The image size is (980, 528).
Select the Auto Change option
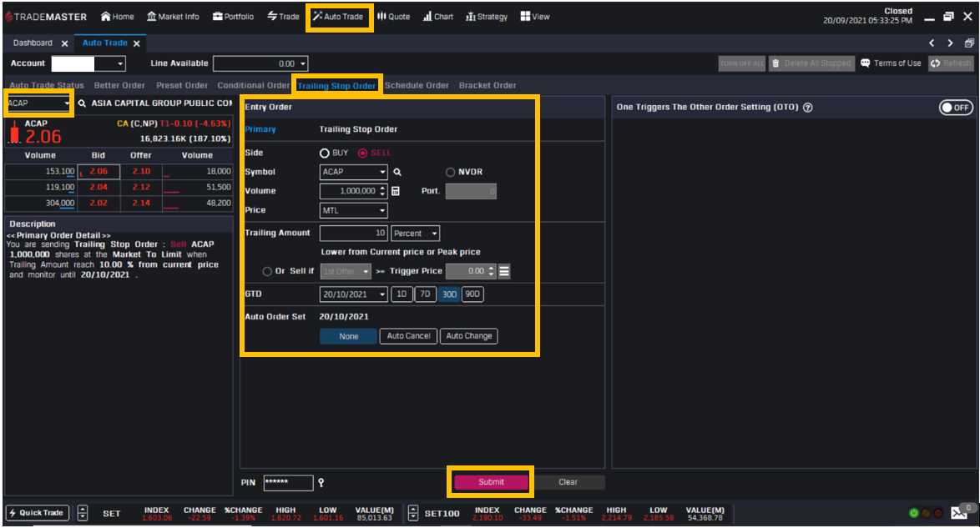click(469, 336)
